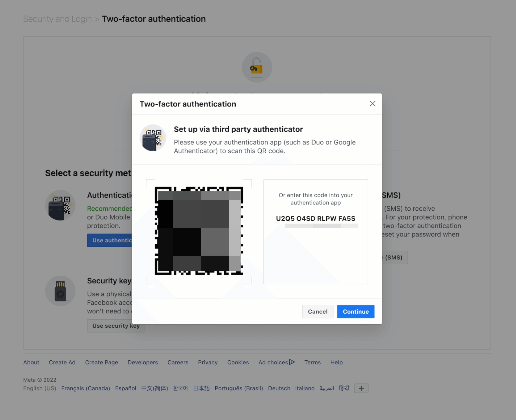Click the Set up via third party authenticator heading
The image size is (516, 420).
point(238,129)
